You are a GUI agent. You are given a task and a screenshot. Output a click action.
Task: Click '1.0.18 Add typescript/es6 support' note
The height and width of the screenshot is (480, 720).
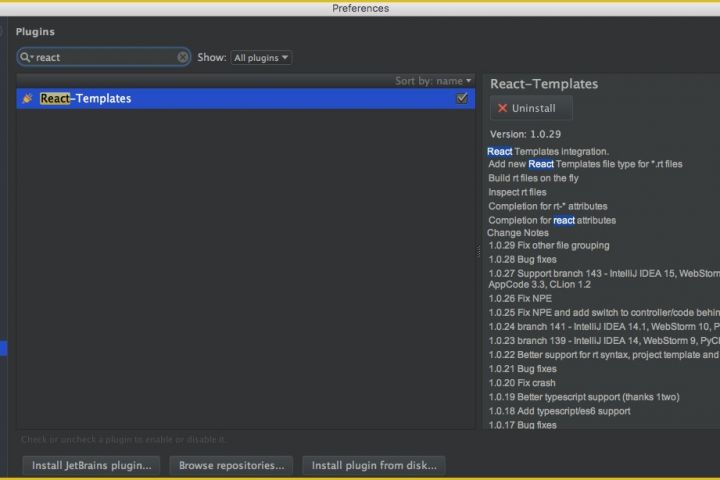[559, 411]
